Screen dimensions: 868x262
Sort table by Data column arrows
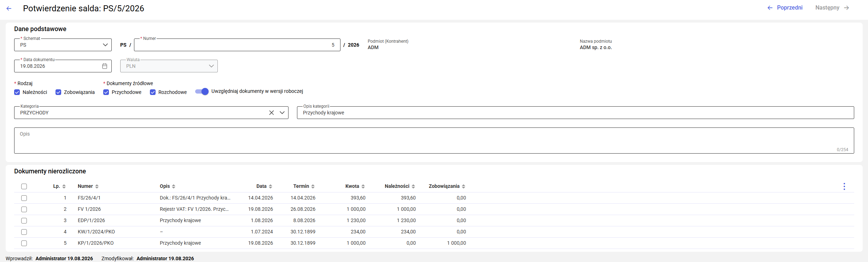(270, 186)
